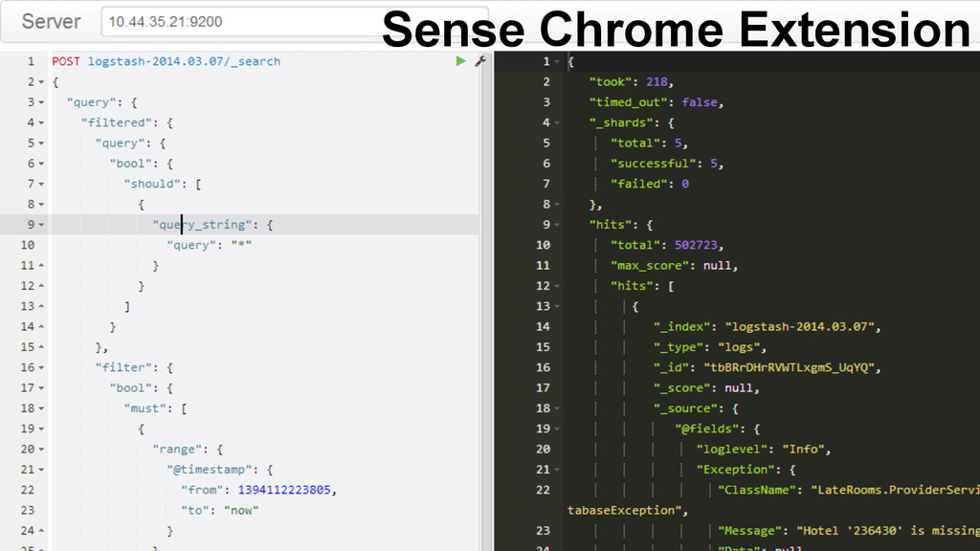Fold the "bool" block on editor line 6

point(41,164)
